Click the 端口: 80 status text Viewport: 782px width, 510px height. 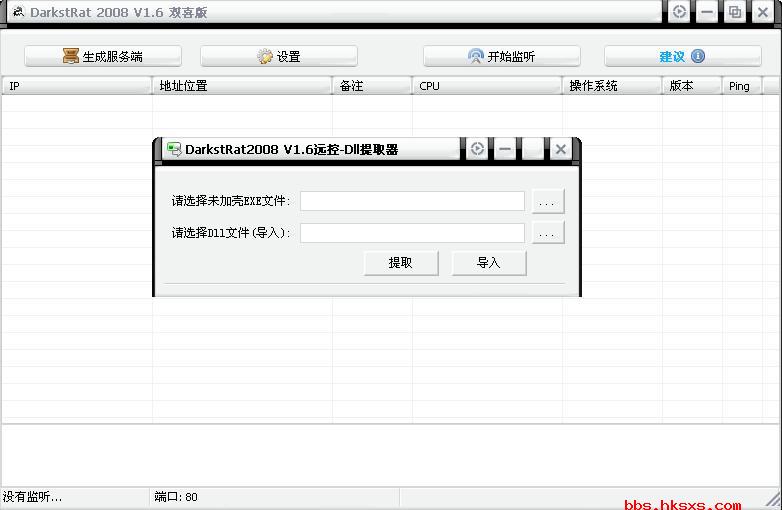click(x=176, y=497)
